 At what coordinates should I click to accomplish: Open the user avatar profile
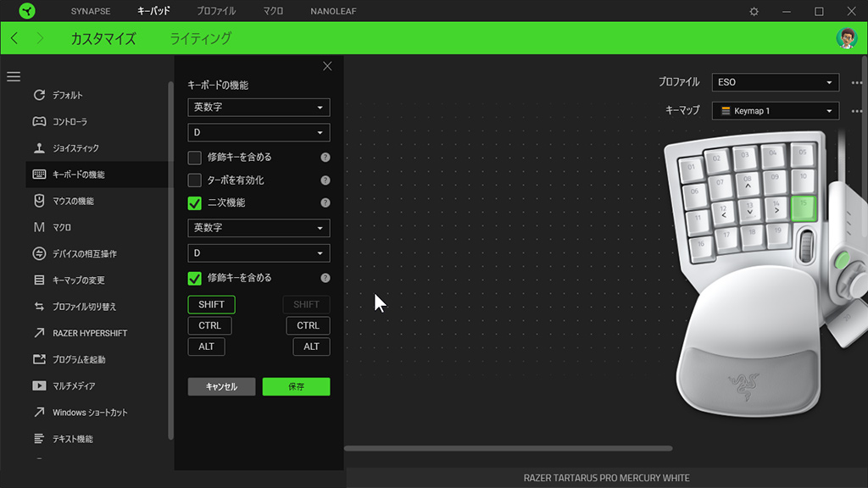tap(846, 37)
